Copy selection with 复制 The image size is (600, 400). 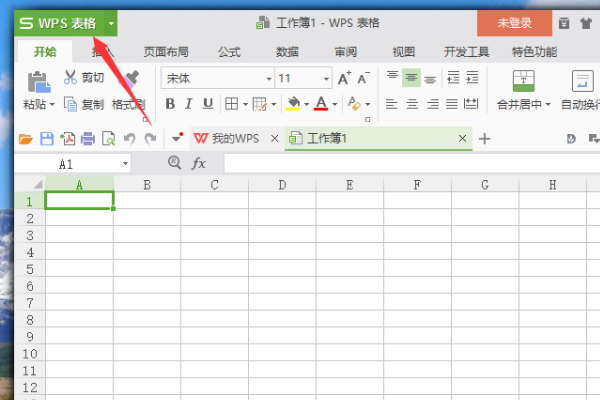[x=84, y=104]
